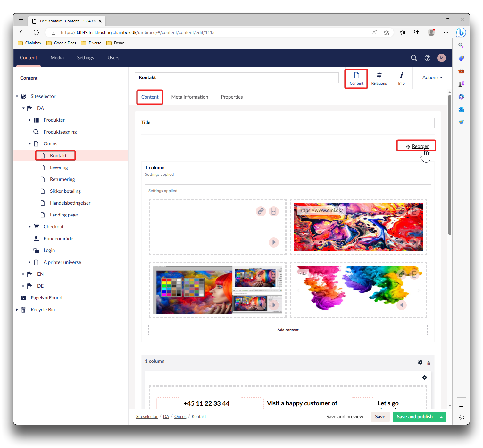
Task: Open the Info app icon
Action: point(401,79)
